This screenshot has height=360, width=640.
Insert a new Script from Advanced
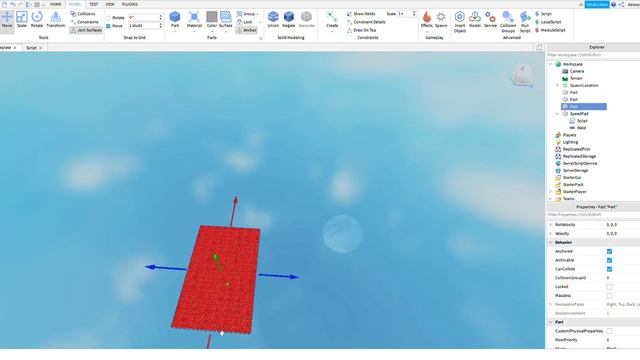coord(543,14)
